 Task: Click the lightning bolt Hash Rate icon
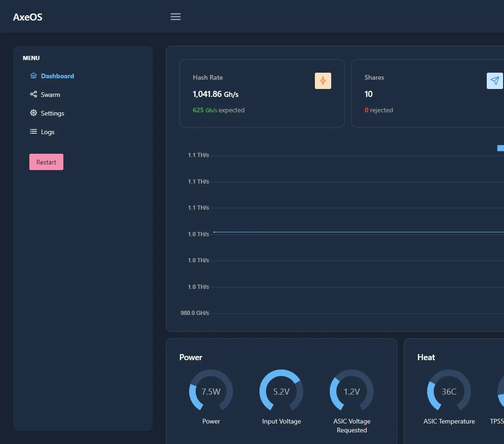coord(323,81)
